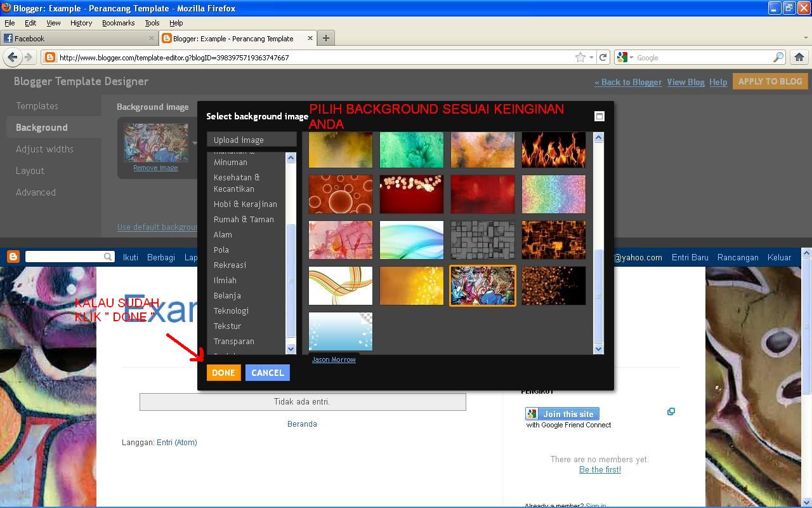Choose the rainbow pixel mosaic background
Viewport: 812px width, 508px height.
(554, 194)
